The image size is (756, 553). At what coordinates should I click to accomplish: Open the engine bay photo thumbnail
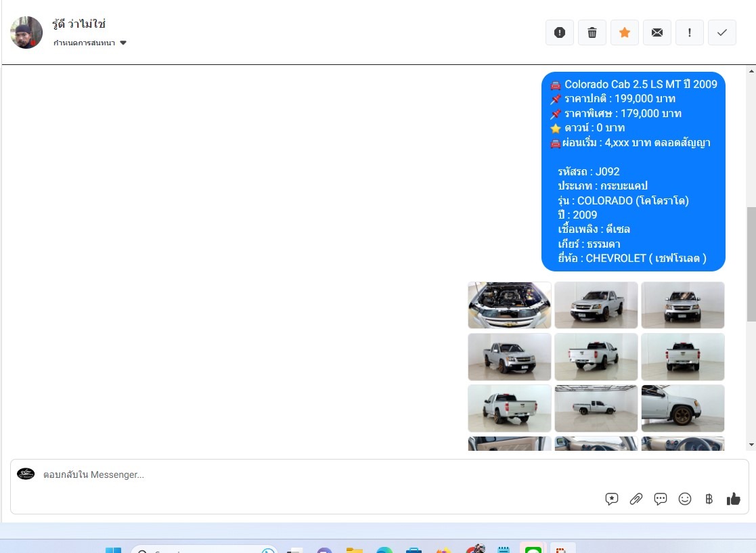click(509, 305)
